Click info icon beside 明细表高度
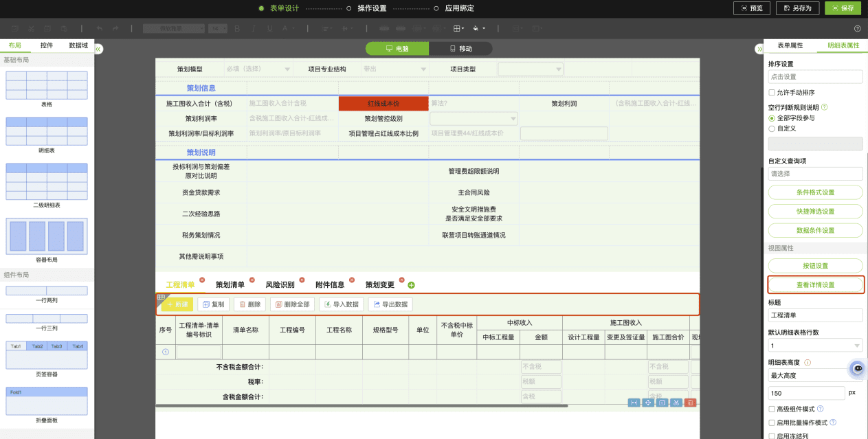The width and height of the screenshot is (868, 439). (x=808, y=362)
